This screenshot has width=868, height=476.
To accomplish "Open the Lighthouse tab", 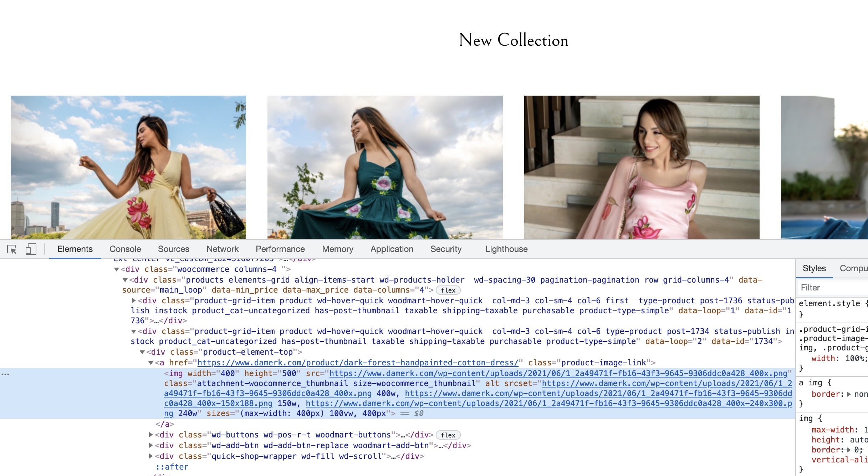I will pyautogui.click(x=506, y=249).
